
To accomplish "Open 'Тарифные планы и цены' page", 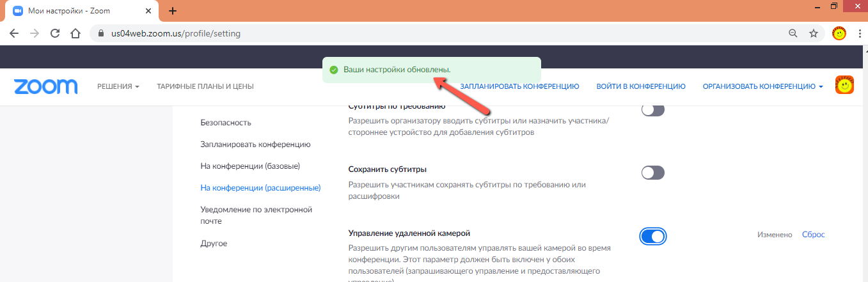I will [205, 86].
